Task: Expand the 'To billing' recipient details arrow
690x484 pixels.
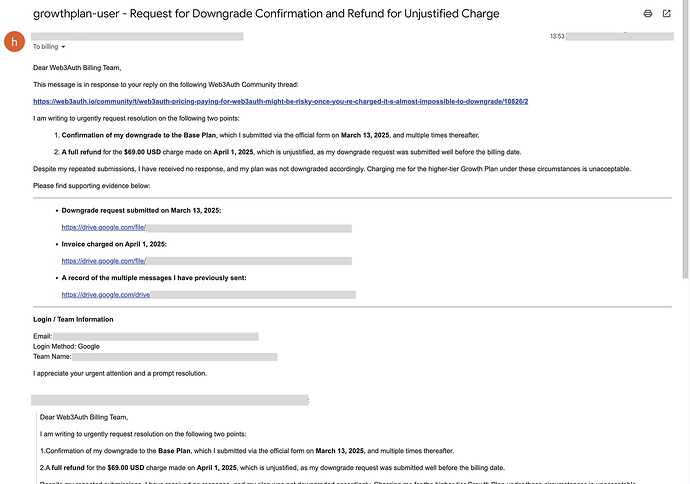Action: (x=63, y=47)
